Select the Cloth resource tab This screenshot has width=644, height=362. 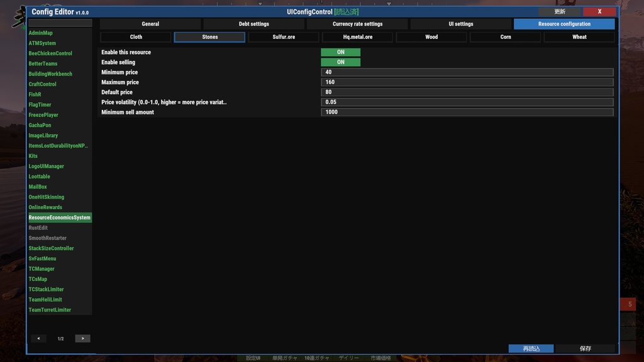[x=136, y=36]
